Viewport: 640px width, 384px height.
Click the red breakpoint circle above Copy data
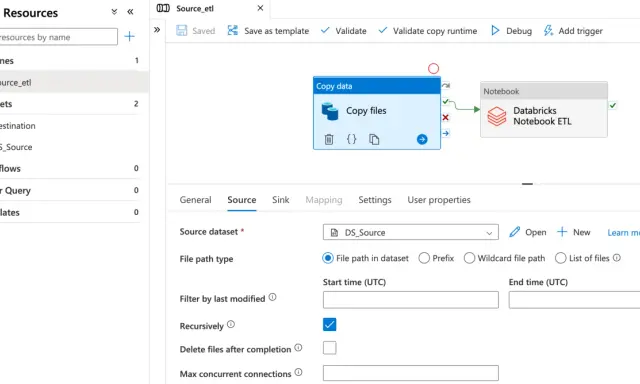tap(433, 69)
